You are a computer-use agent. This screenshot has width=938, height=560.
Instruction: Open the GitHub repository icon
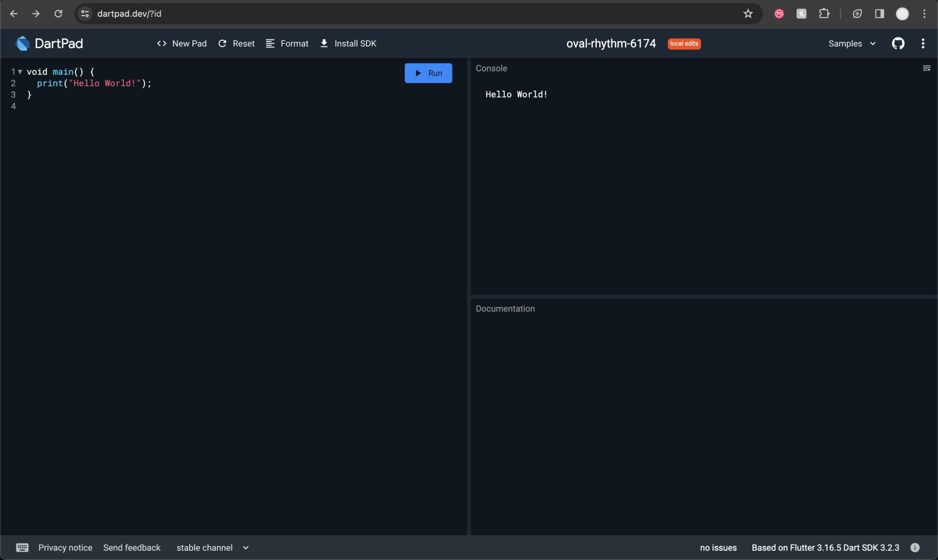pos(898,43)
